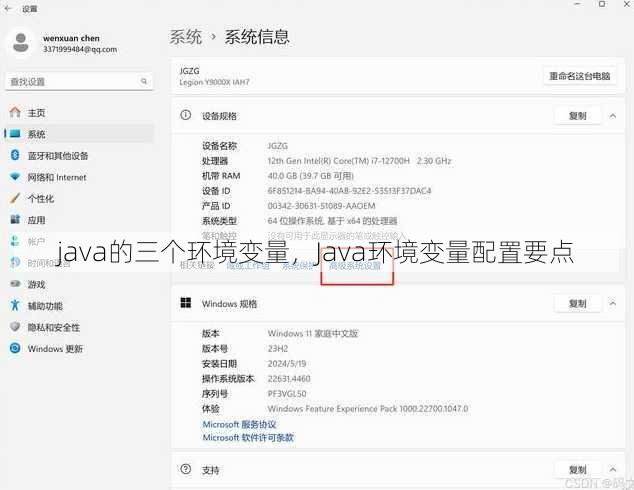
Task: Copy the 支持 section with 复制
Action: (x=577, y=470)
